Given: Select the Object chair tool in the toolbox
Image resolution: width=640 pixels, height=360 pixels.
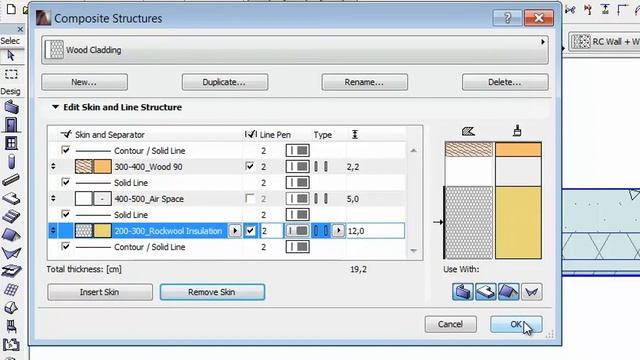Looking at the screenshot, I should click(x=11, y=326).
